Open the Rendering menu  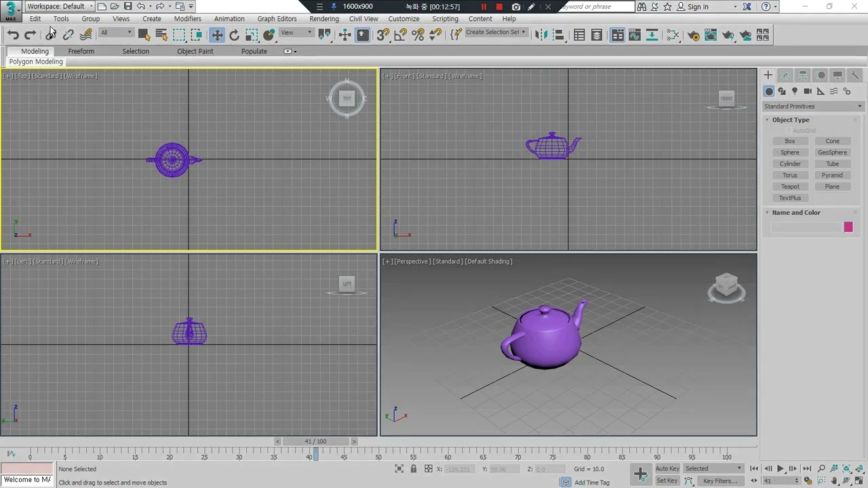point(324,19)
